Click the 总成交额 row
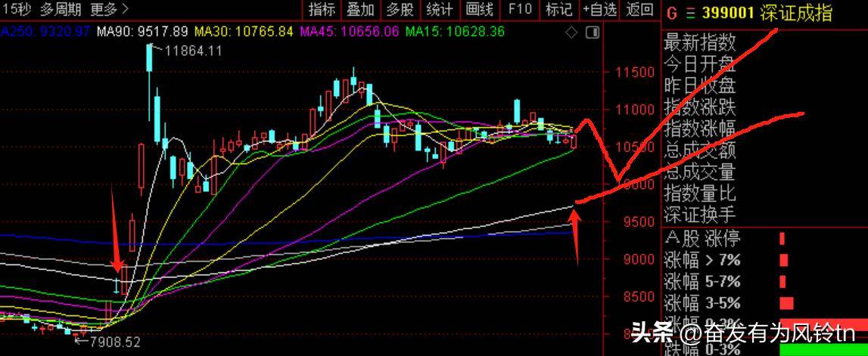This screenshot has height=356, width=868. pos(700,150)
